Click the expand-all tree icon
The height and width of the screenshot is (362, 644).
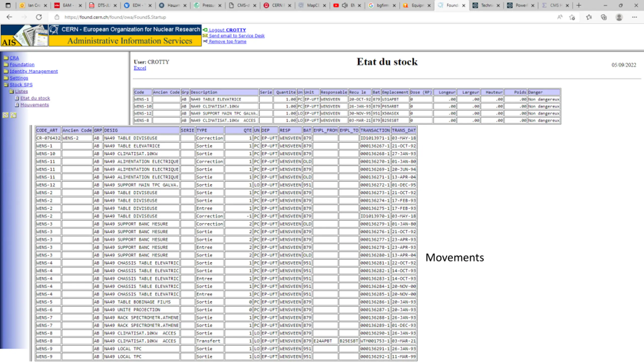tap(6, 115)
